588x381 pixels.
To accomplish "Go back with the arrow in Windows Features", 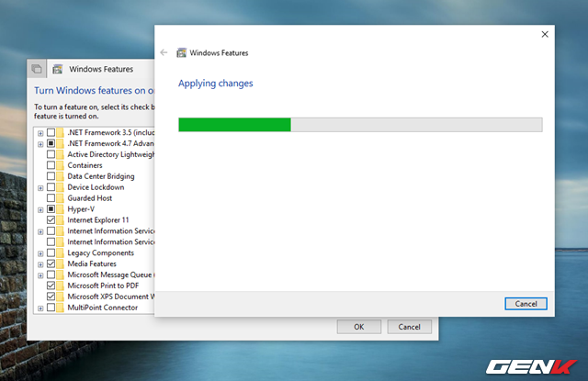I will (x=164, y=52).
